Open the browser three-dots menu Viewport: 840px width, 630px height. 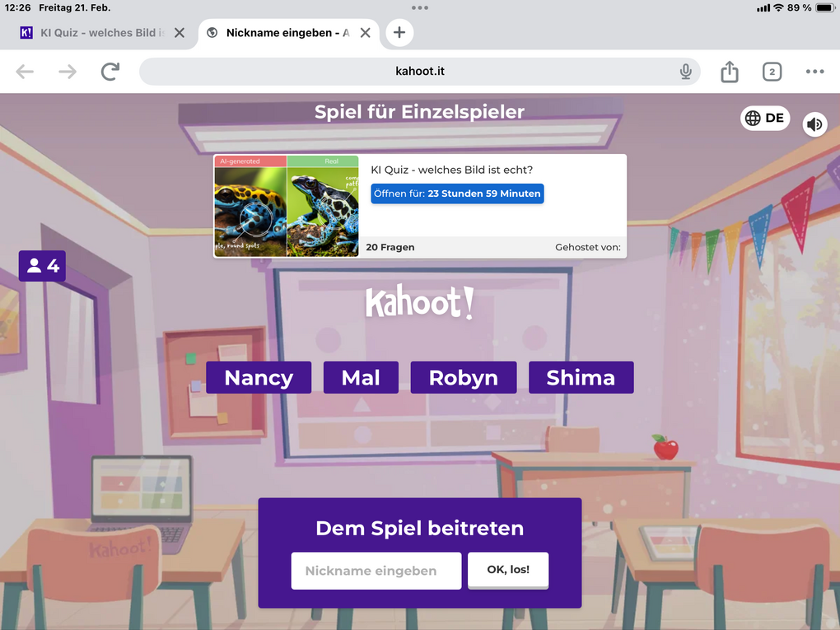pos(814,72)
